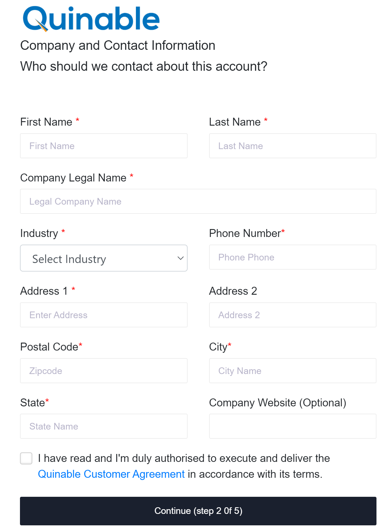
Task: Click the Zipcode postal code field
Action: coord(104,371)
